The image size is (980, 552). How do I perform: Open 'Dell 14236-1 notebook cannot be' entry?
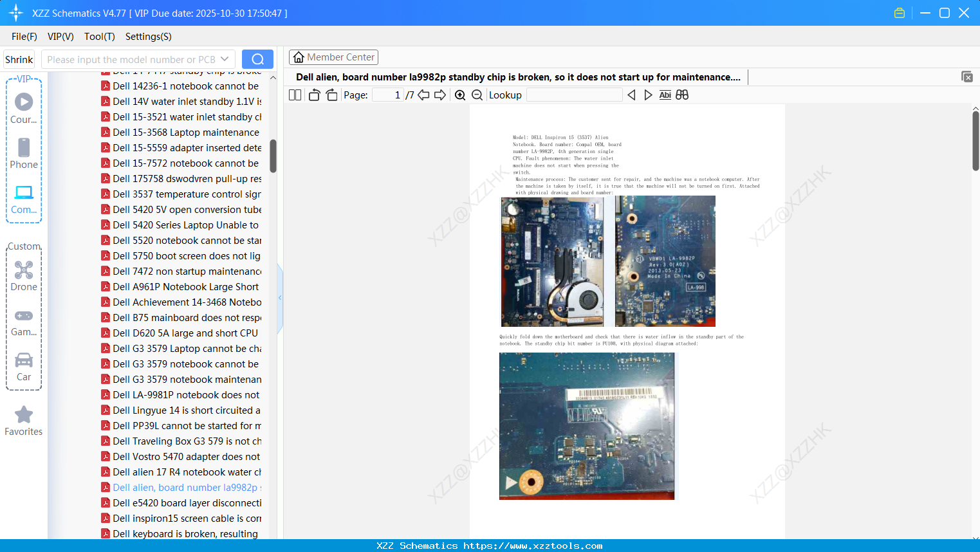point(181,86)
